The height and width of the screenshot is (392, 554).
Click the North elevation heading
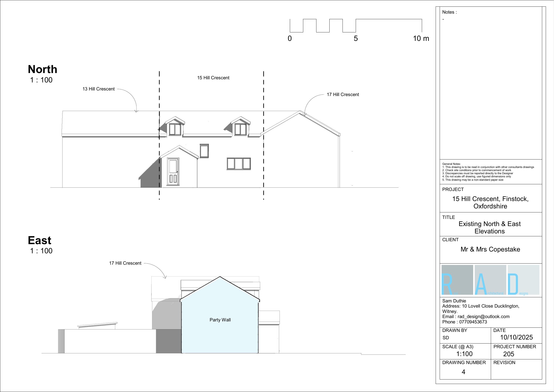tap(42, 69)
